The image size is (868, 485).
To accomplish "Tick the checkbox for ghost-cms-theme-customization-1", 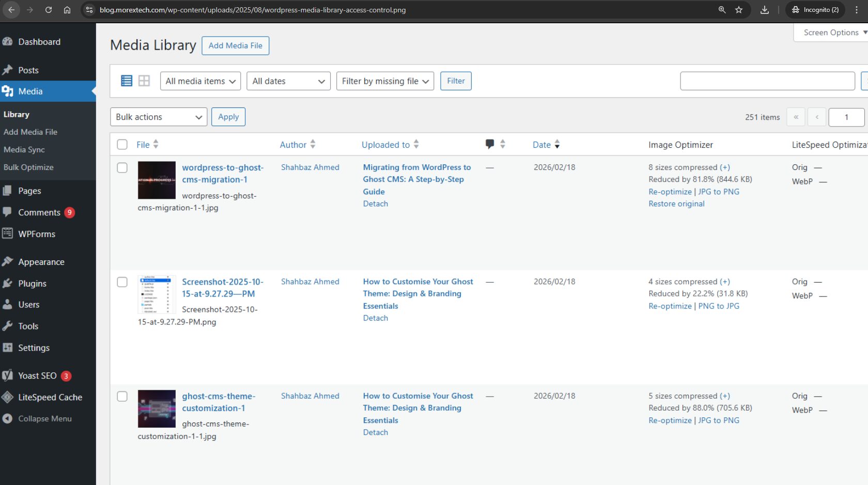I will [122, 396].
